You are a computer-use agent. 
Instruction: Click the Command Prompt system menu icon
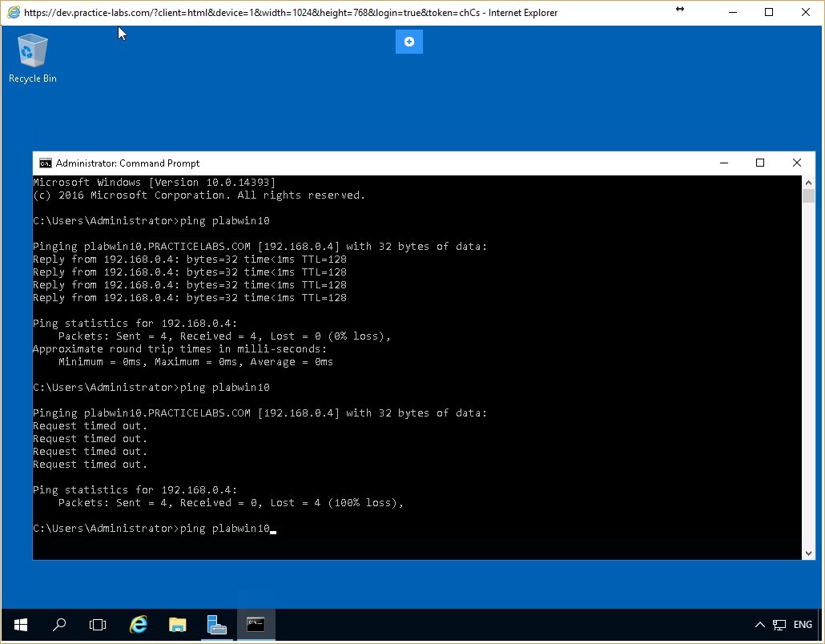(45, 163)
